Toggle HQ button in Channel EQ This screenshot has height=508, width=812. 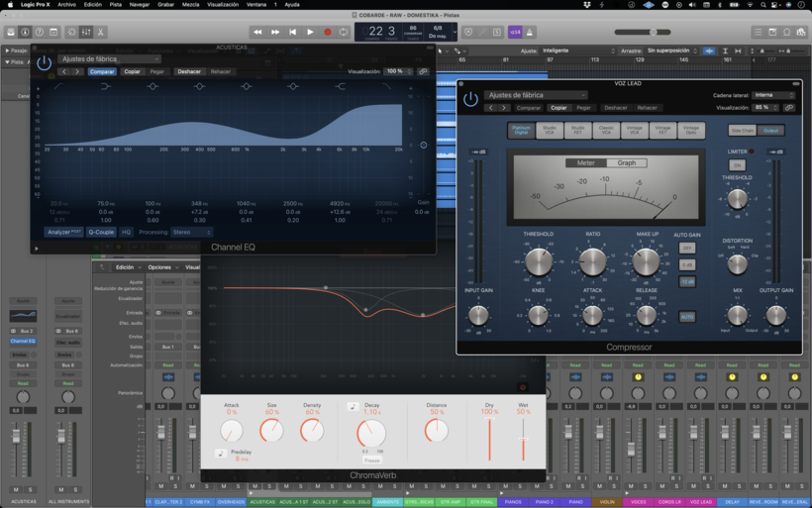(126, 232)
